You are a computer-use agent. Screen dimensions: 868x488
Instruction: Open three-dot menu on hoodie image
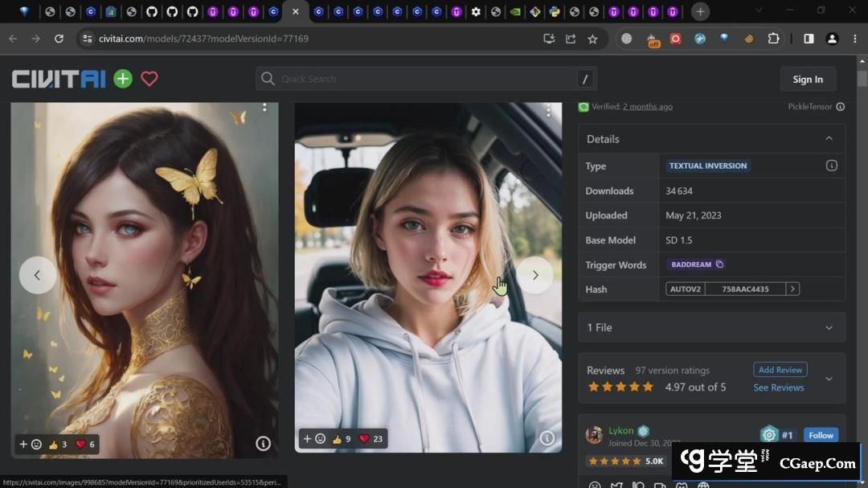click(549, 110)
